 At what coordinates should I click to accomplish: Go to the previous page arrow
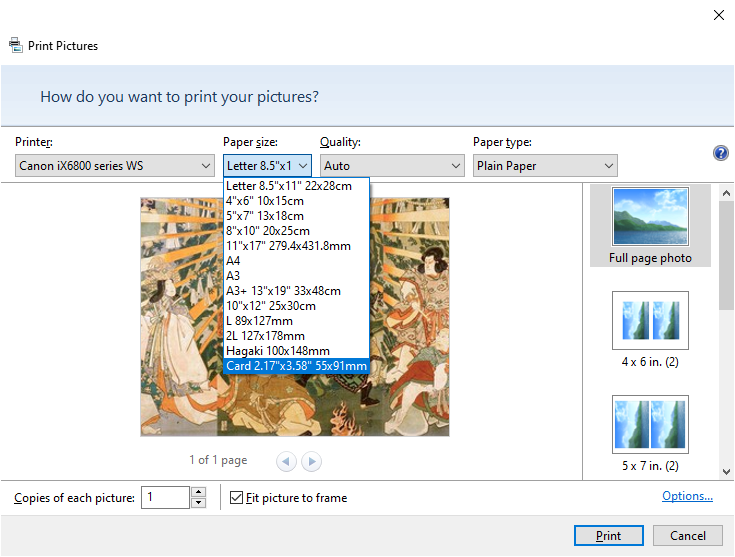287,461
